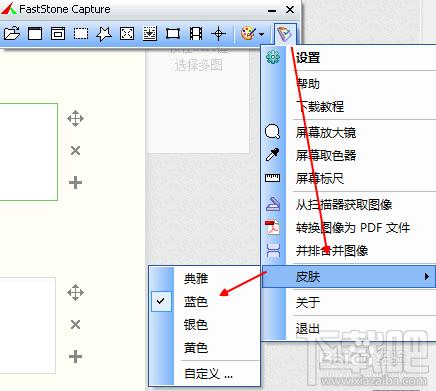Click the 皮肤 submenu arrow
This screenshot has height=391, width=436.
click(x=427, y=276)
